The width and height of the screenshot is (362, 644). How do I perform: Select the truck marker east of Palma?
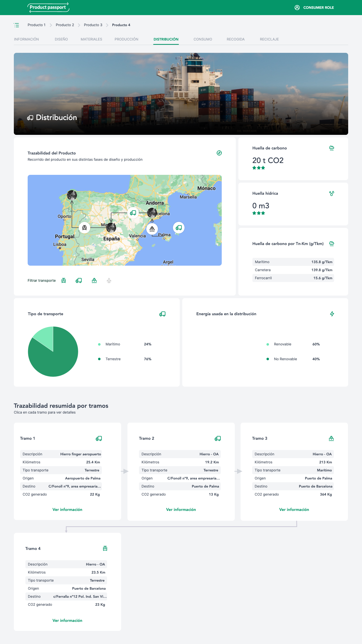click(179, 228)
